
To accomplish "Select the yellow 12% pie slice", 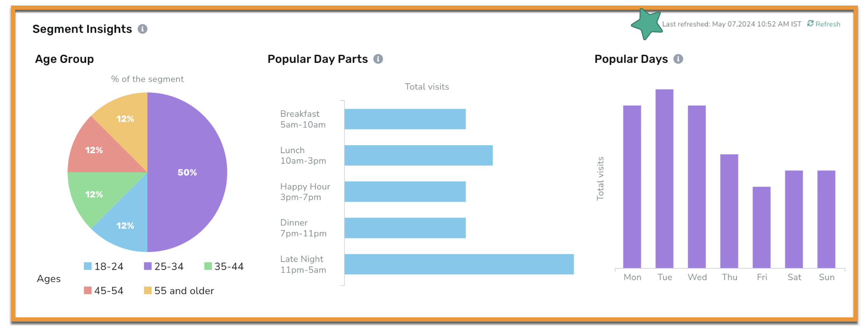I will tap(125, 119).
